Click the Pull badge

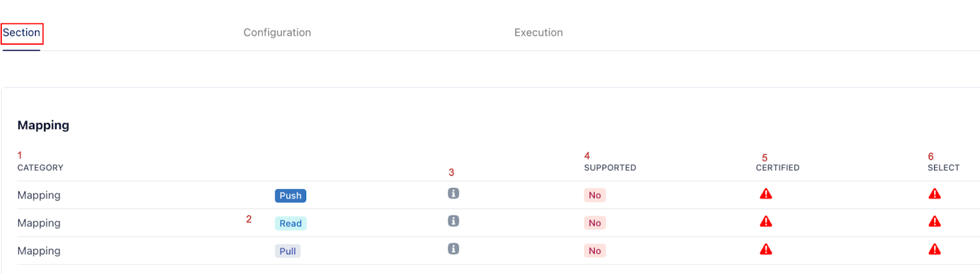coord(287,251)
